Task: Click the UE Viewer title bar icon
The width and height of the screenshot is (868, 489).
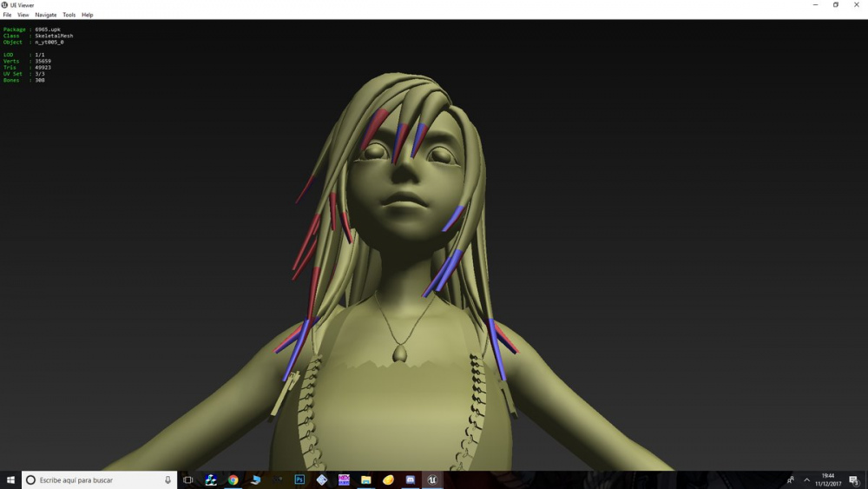Action: click(x=4, y=5)
